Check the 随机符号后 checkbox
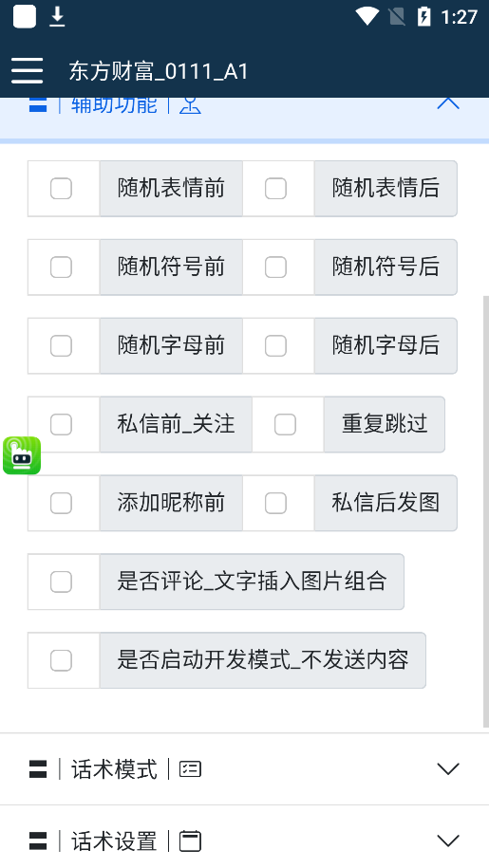 (x=275, y=267)
